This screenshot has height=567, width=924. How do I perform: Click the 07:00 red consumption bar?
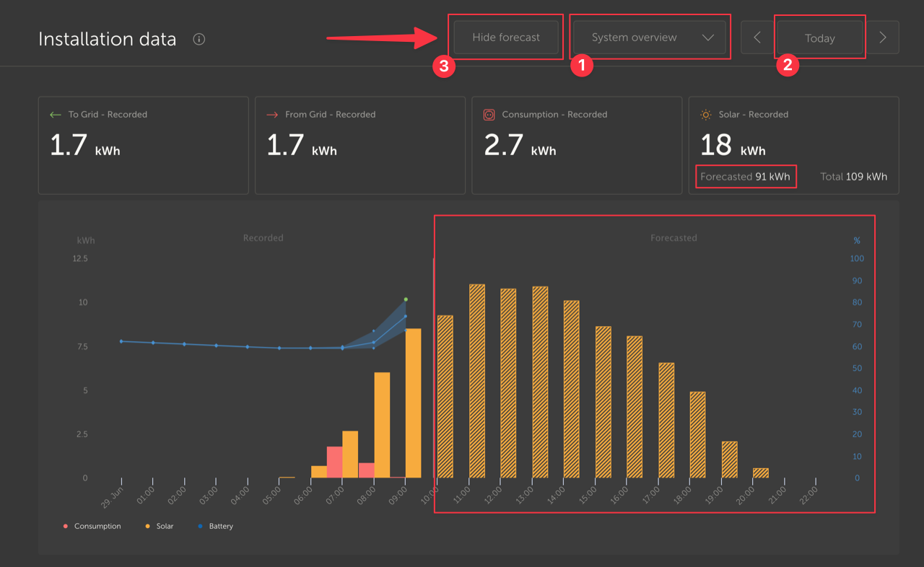click(334, 462)
